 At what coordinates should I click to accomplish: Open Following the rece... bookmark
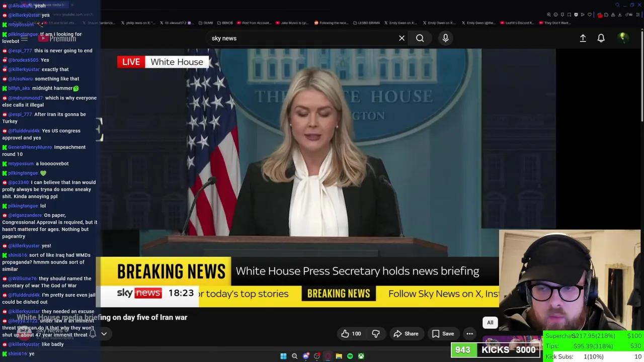[x=332, y=23]
